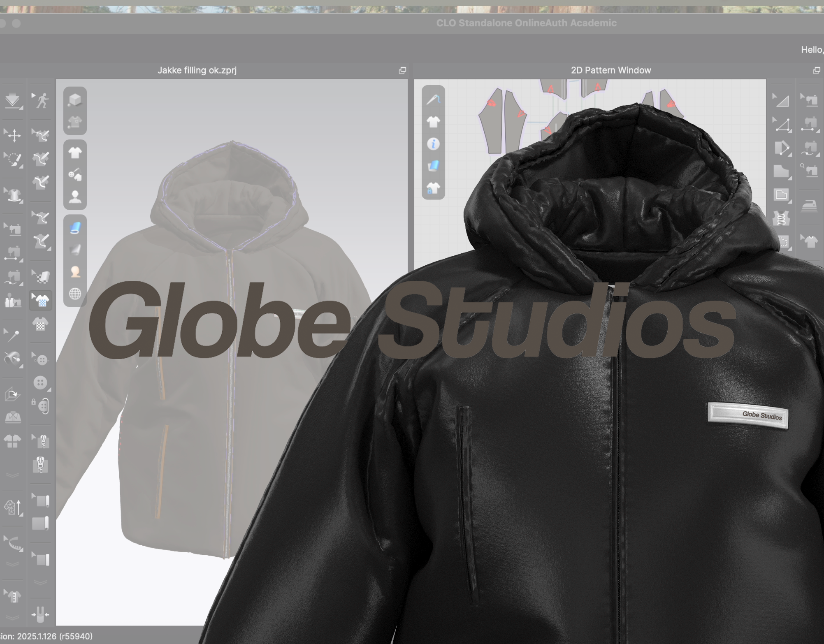Image resolution: width=824 pixels, height=644 pixels.
Task: Select the Select/Move arrows tool
Action: tap(13, 135)
